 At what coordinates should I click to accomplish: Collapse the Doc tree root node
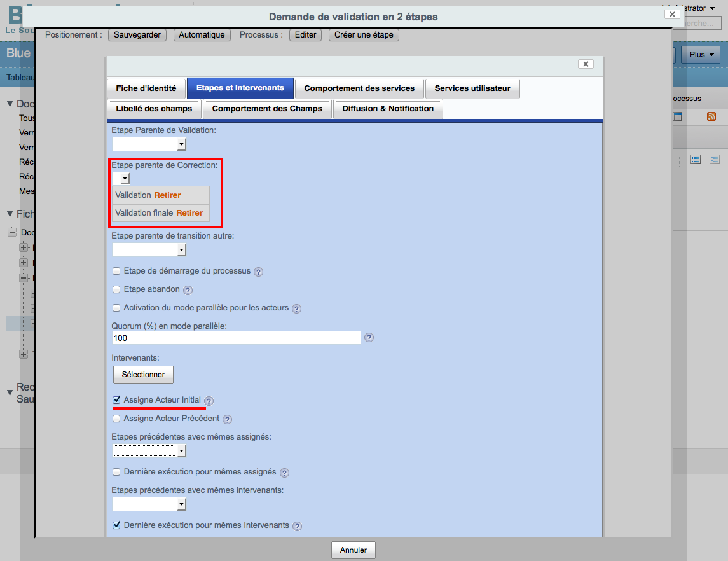(13, 232)
